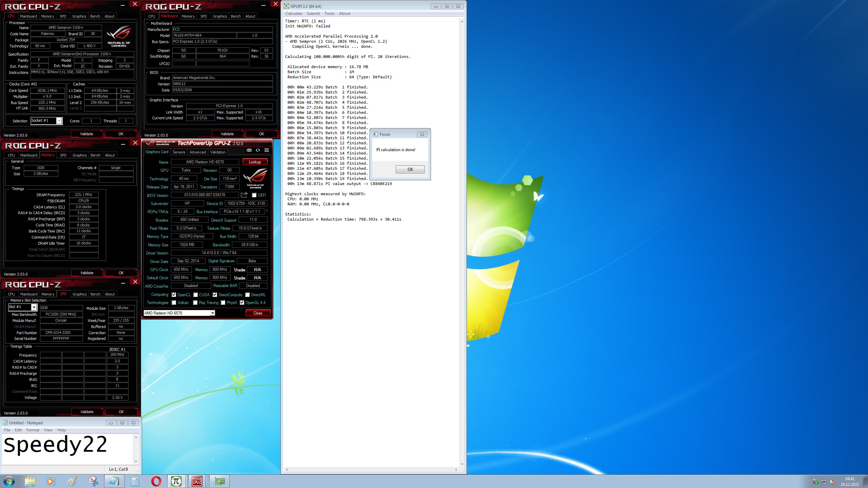Click Validate in the CPU-Z SPD window
This screenshot has width=868, height=488.
pyautogui.click(x=87, y=412)
